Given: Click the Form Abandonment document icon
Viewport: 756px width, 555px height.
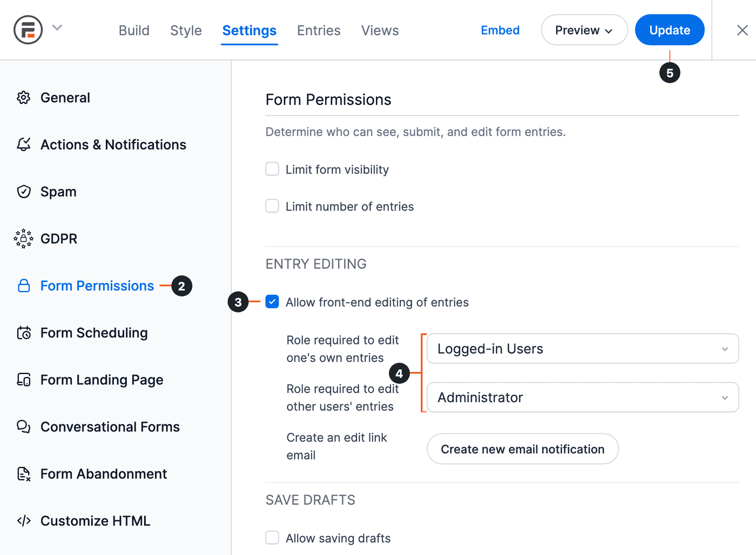Looking at the screenshot, I should click(24, 473).
